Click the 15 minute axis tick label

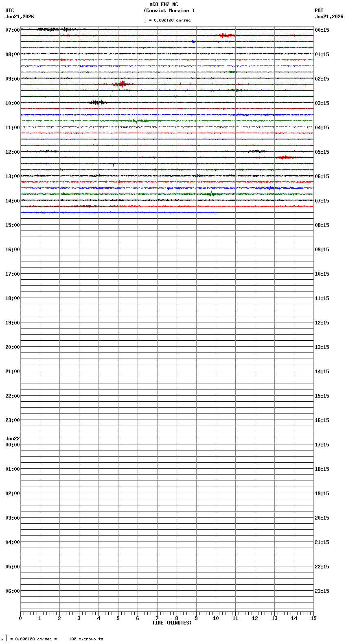pyautogui.click(x=313, y=618)
